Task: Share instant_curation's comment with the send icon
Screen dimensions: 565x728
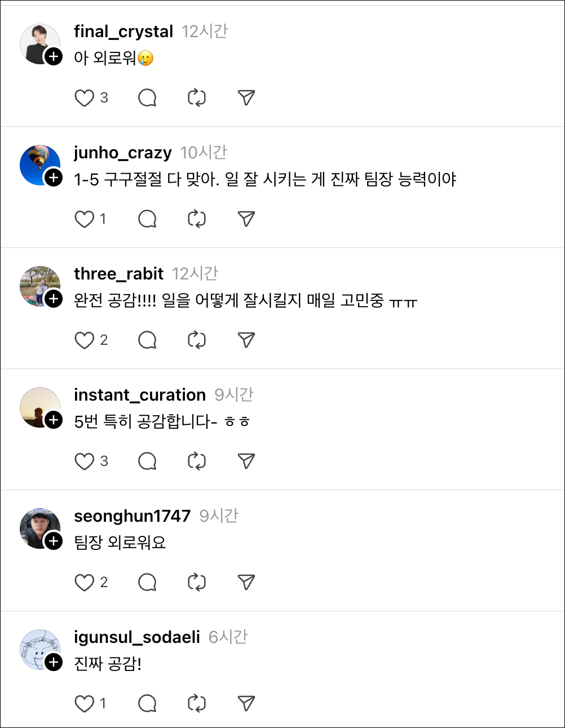Action: point(245,461)
